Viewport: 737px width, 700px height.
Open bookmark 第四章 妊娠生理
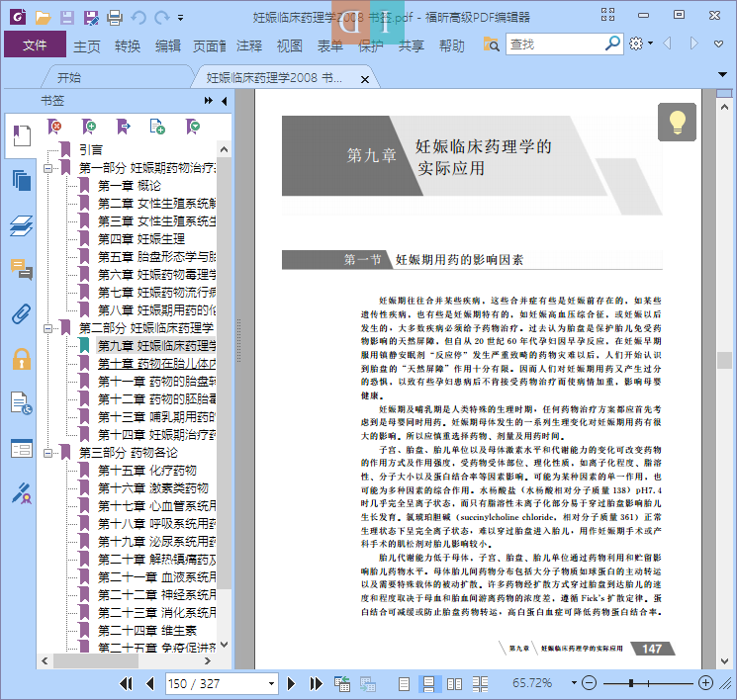pos(141,239)
